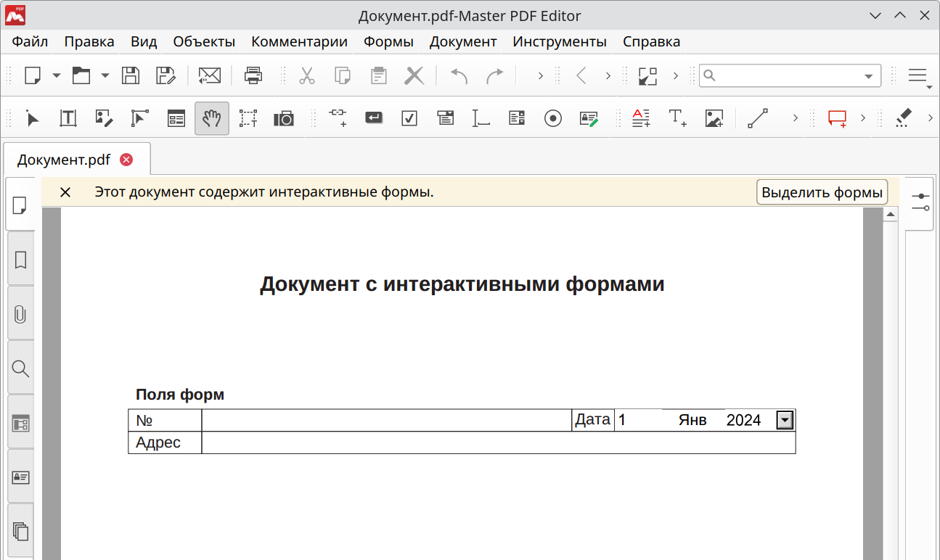The image size is (940, 560).
Task: Open the dropdown arrow next to New document
Action: point(57,75)
